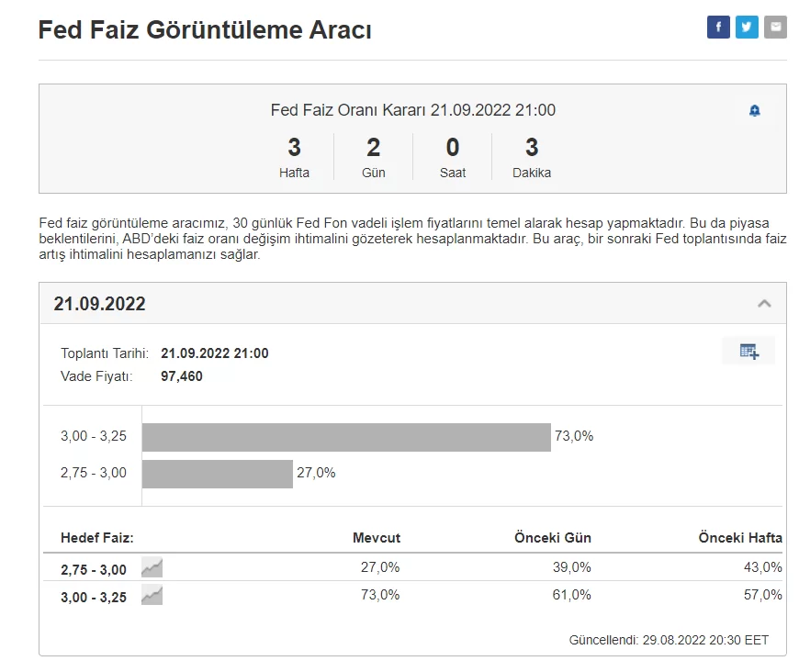This screenshot has width=799, height=672.
Task: Share page by email envelope icon
Action: [x=775, y=28]
